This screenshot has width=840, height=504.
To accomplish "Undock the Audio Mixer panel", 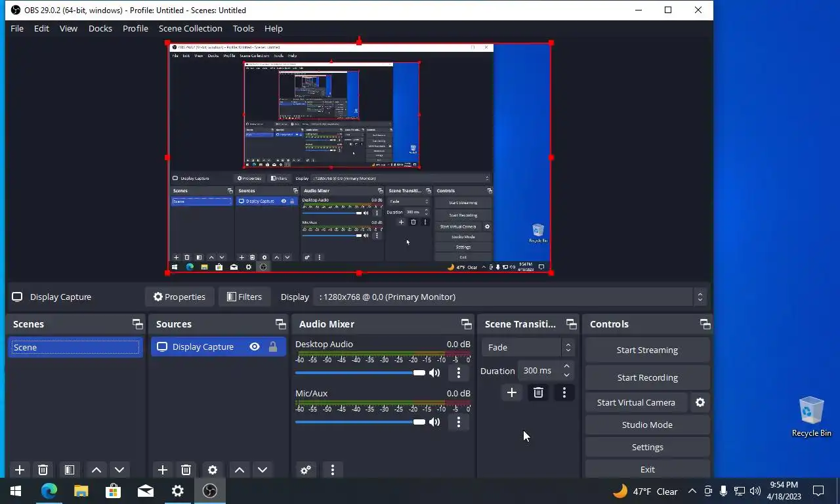I will coord(467,324).
